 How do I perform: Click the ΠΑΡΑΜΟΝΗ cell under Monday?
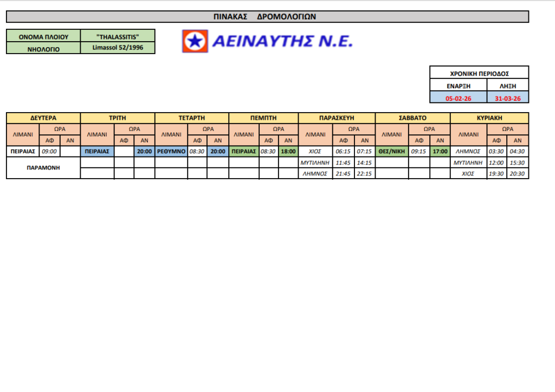click(43, 168)
